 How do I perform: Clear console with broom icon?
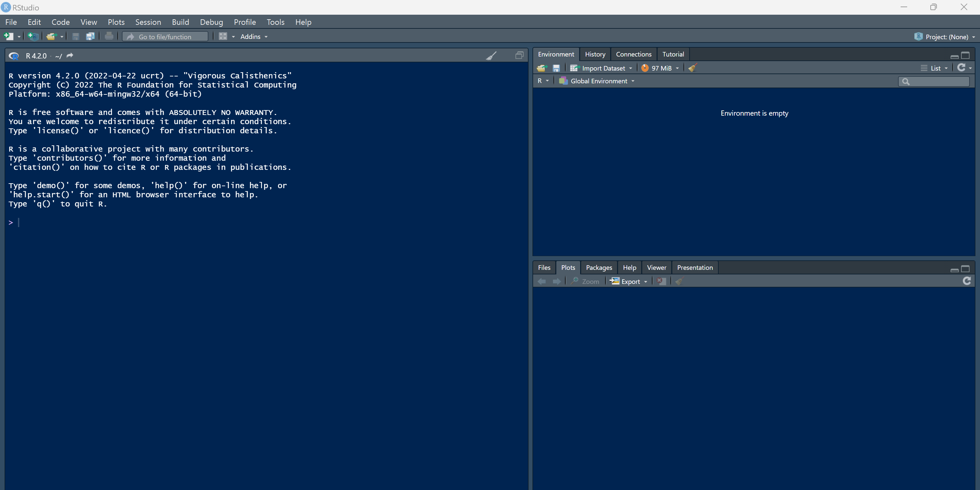(x=491, y=56)
